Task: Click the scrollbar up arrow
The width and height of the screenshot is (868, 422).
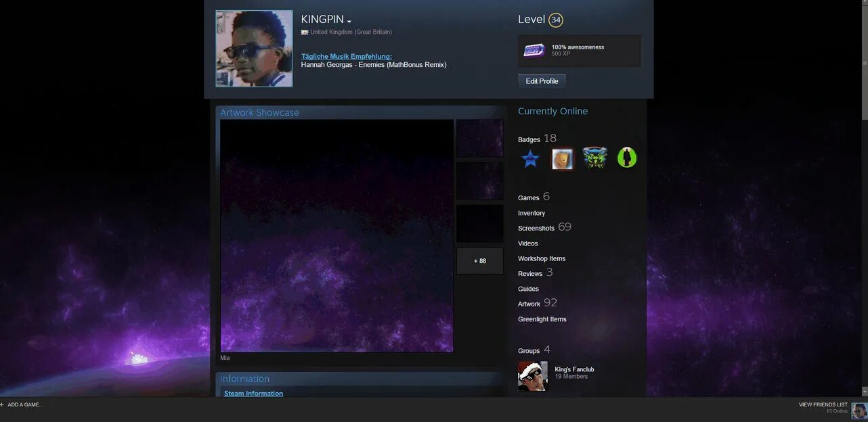Action: click(x=864, y=3)
